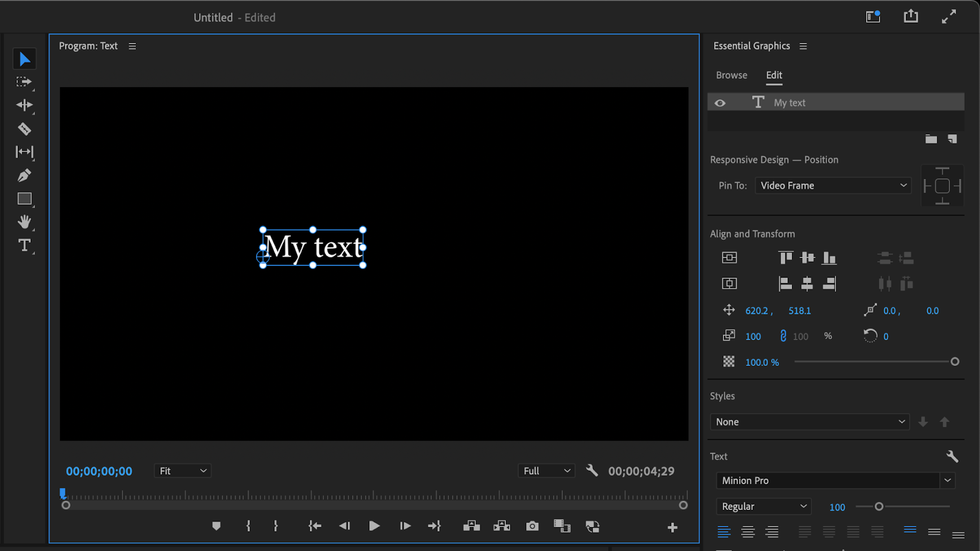The width and height of the screenshot is (980, 551).
Task: Expand the font family dropdown arrow
Action: [x=948, y=481]
